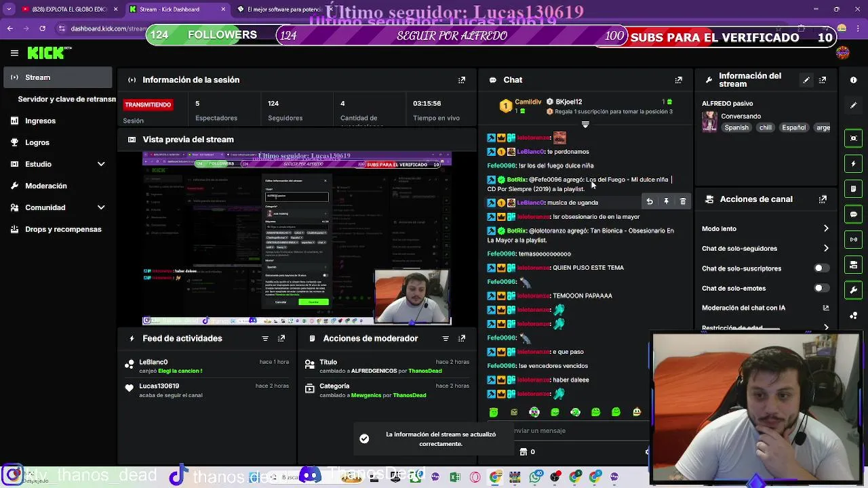Select Stream in the left sidebar

59,77
